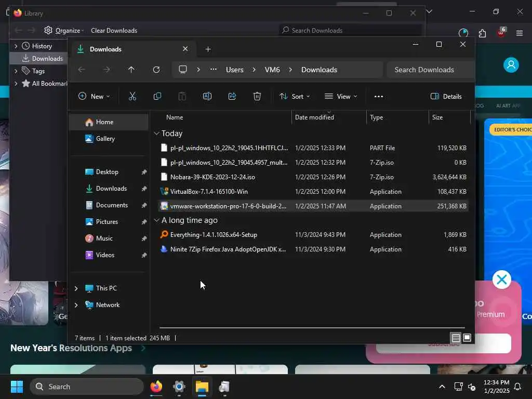Image resolution: width=532 pixels, height=399 pixels.
Task: Click the Search Downloads field in Explorer
Action: 430,70
